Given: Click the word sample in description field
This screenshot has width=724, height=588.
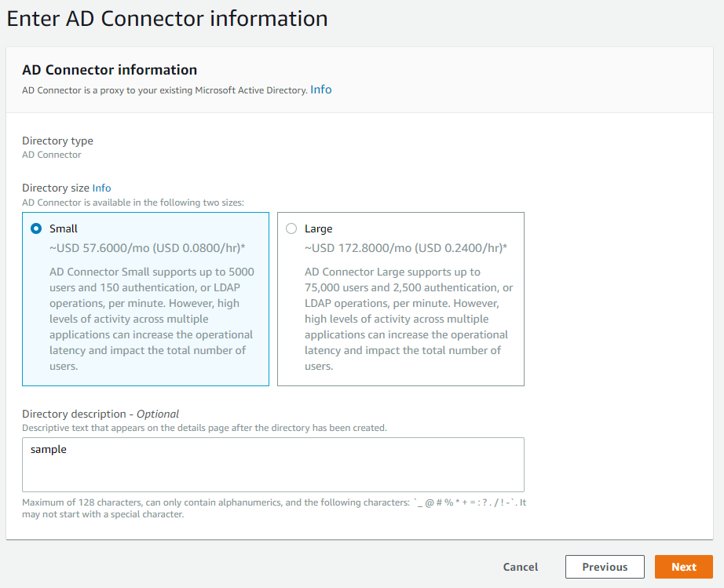Looking at the screenshot, I should (49, 450).
